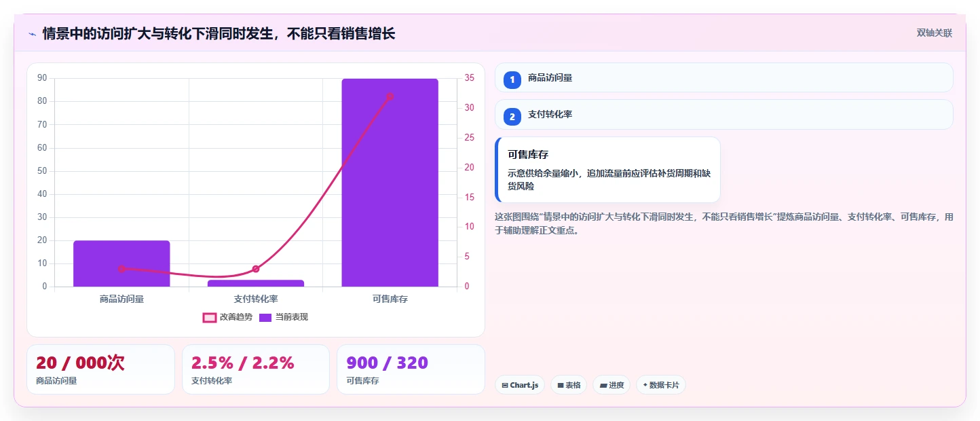Click the 数据卡片 tag
The width and height of the screenshot is (980, 421).
tap(661, 385)
